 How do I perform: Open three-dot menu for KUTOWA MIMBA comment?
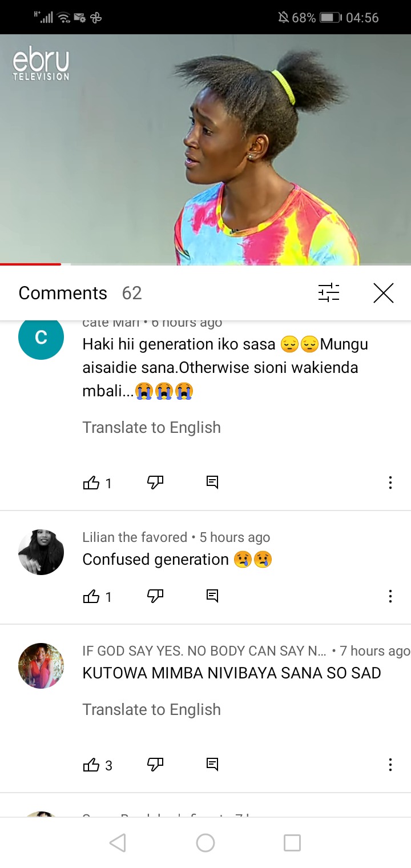tap(390, 765)
